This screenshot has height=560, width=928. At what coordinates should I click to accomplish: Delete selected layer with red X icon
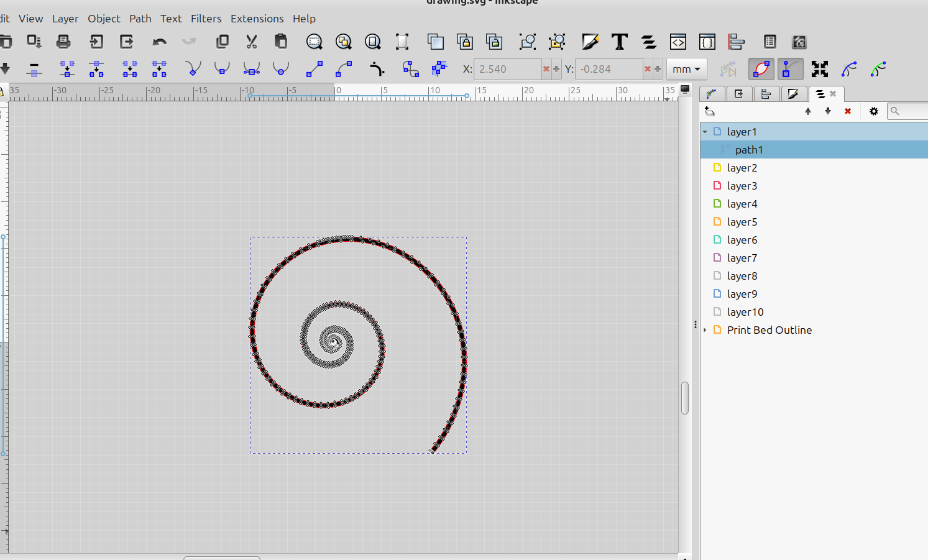click(x=847, y=111)
